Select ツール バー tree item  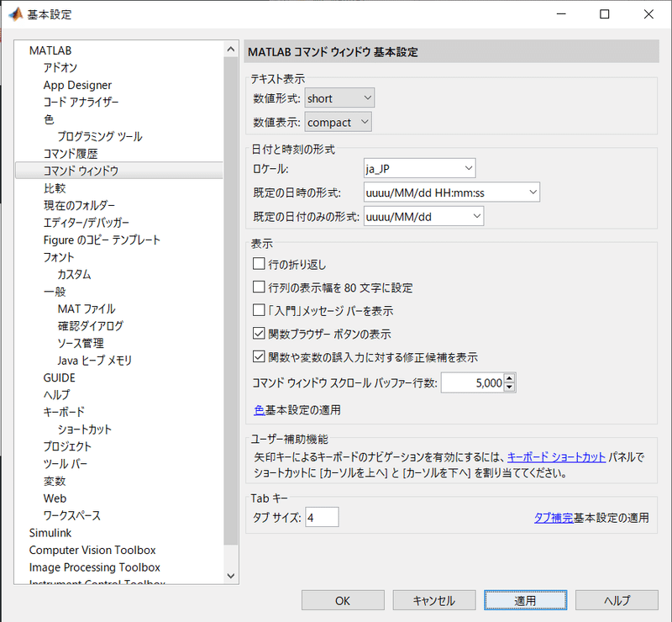[66, 464]
